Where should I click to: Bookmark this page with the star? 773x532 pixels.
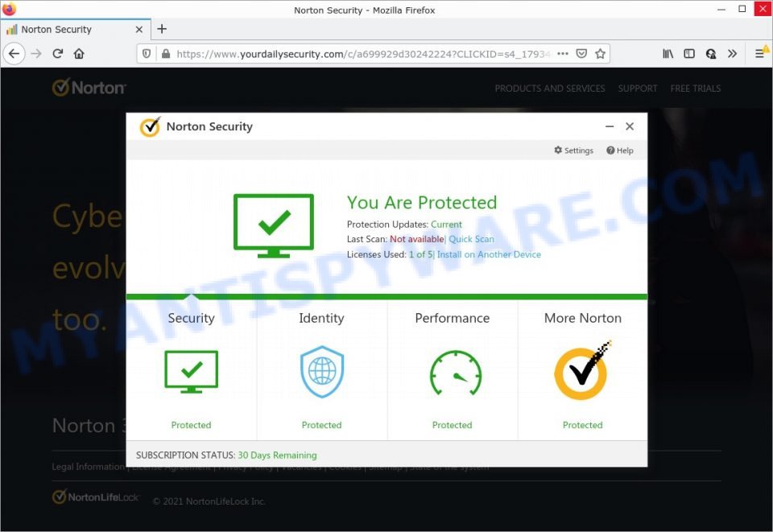[x=600, y=54]
